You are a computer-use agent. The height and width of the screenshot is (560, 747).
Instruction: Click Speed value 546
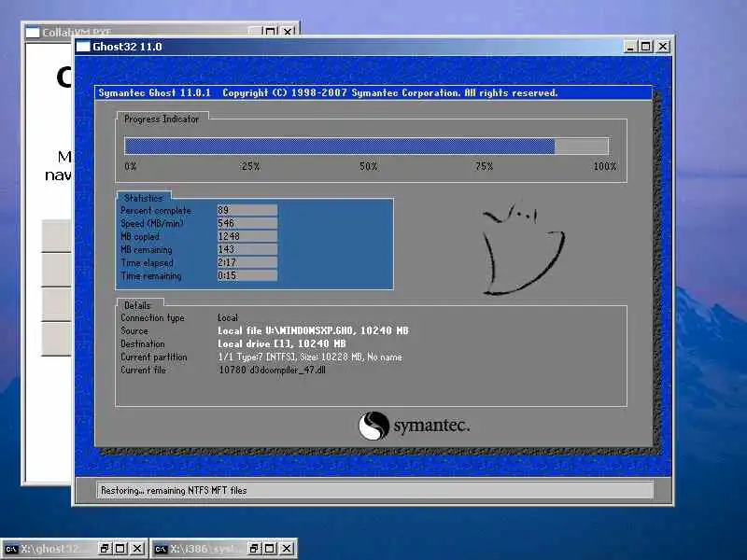click(x=247, y=223)
